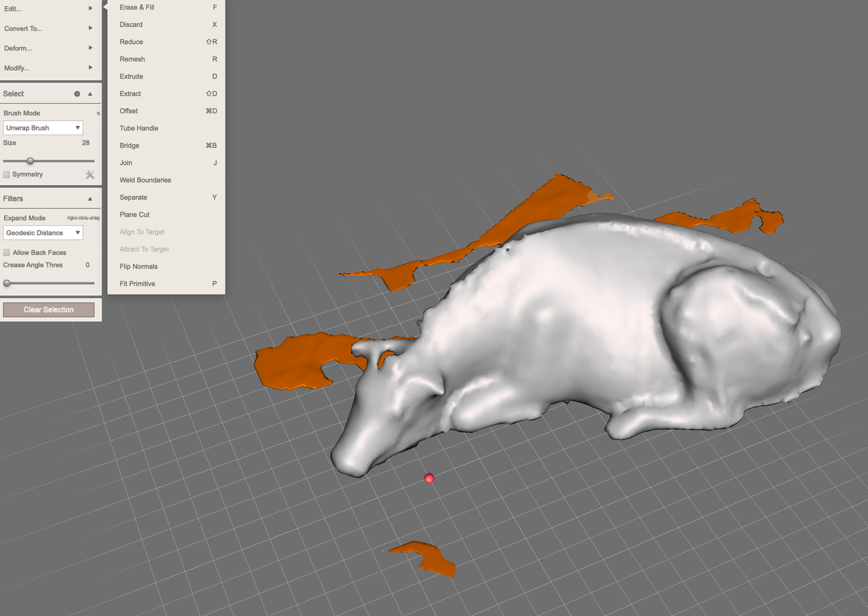Click the red pivot sphere in the viewport
Image resolution: width=868 pixels, height=616 pixels.
[429, 479]
